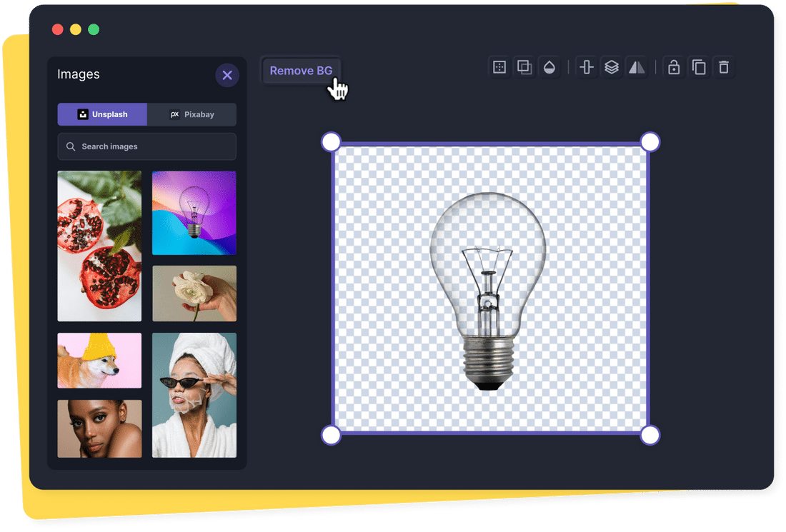Click the Remove BG button

[x=301, y=71]
